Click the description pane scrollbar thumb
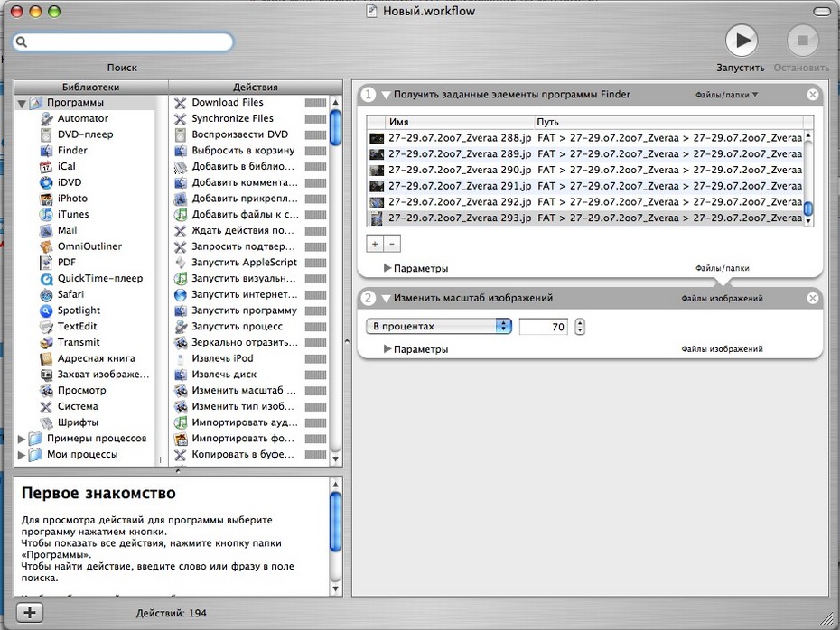The image size is (840, 630). point(336,522)
